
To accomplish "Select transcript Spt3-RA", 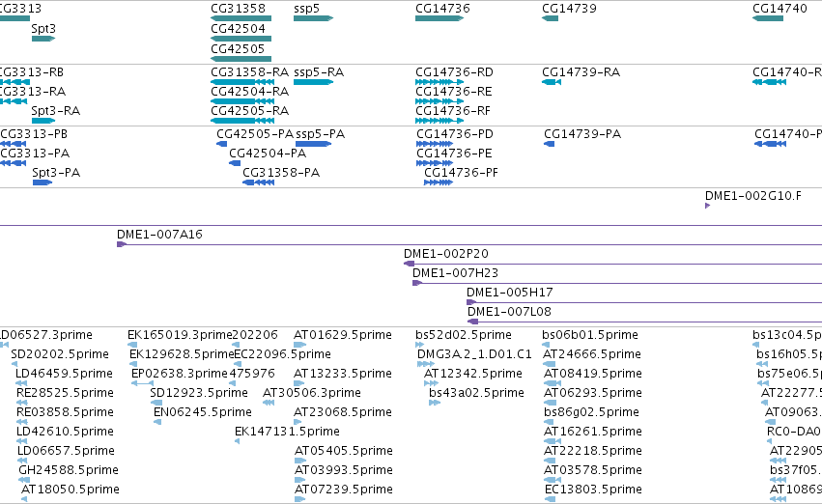I will pyautogui.click(x=43, y=121).
